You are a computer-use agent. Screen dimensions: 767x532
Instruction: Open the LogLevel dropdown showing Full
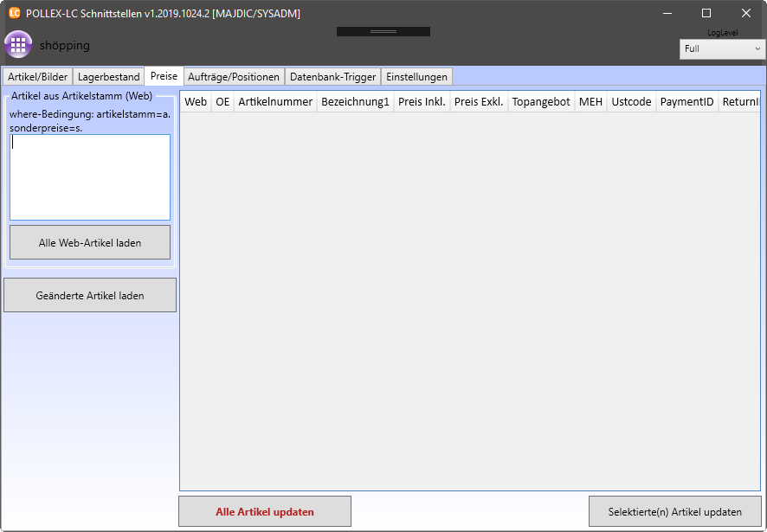[x=722, y=49]
